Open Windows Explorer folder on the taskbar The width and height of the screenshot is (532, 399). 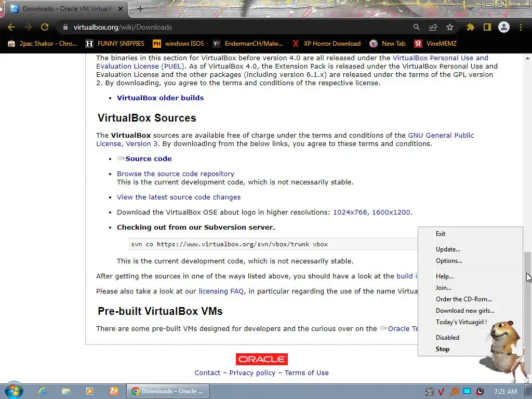click(x=66, y=391)
